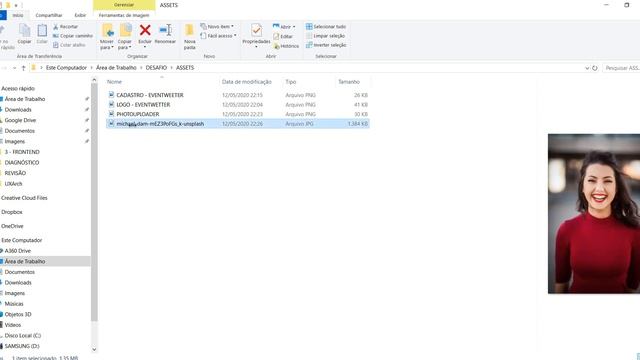Open the Início ribbon tab
The height and width of the screenshot is (360, 640).
(x=18, y=15)
